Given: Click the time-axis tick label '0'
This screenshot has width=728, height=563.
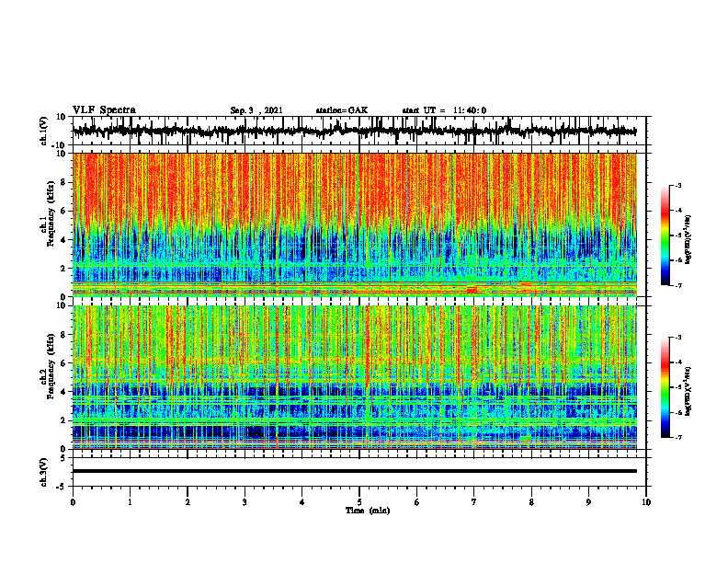Looking at the screenshot, I should point(73,502).
